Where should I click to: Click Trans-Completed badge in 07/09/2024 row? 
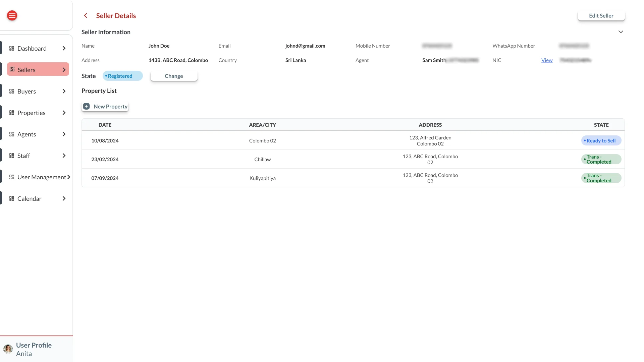[601, 178]
